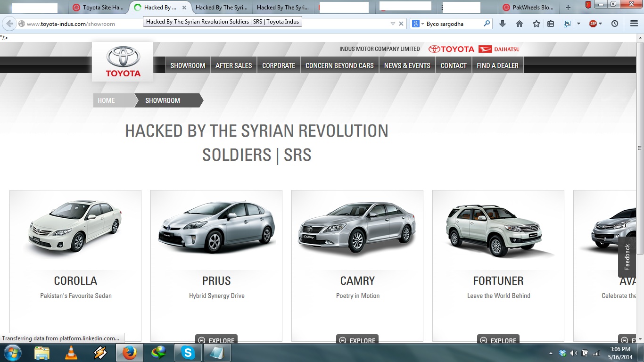Open a new tab with the plus button
644x362 pixels.
point(568,8)
